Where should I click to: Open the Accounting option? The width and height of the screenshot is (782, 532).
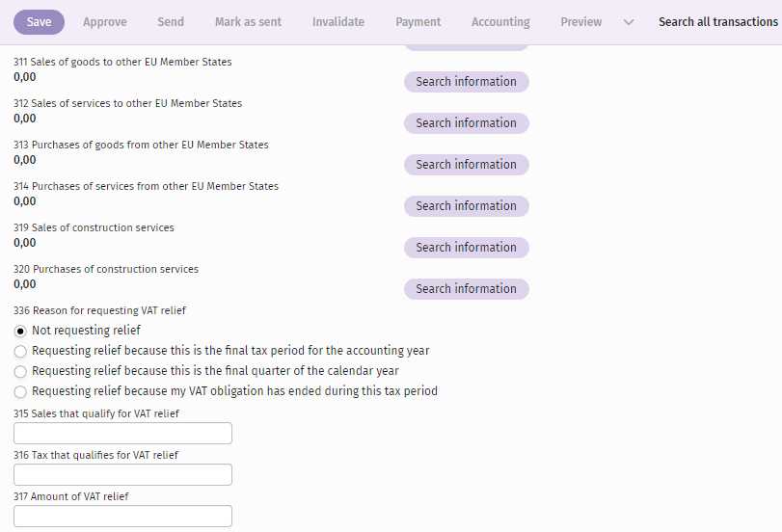500,22
